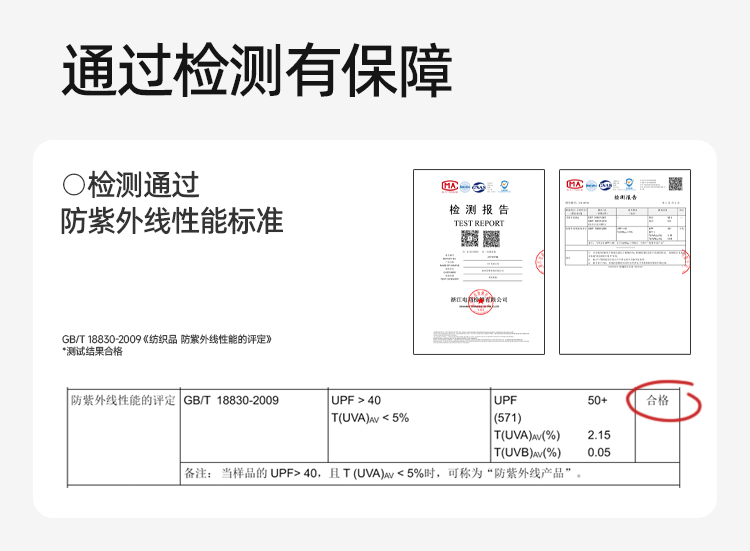The width and height of the screenshot is (750, 551).
Task: Open the first test report cover thumbnail
Action: click(x=479, y=262)
